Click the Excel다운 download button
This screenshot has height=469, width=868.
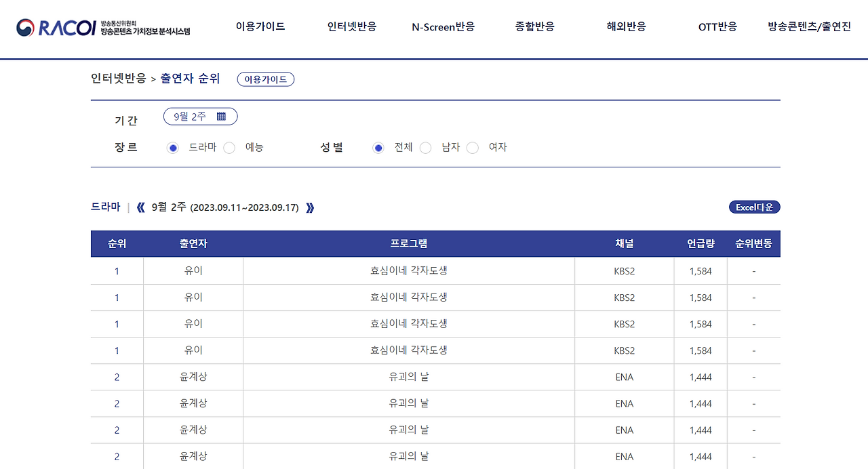pos(754,207)
